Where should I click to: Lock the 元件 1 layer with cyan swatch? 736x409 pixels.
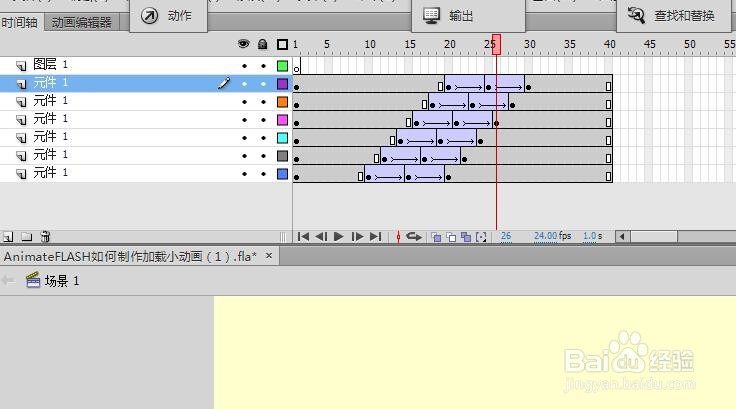[x=263, y=138]
